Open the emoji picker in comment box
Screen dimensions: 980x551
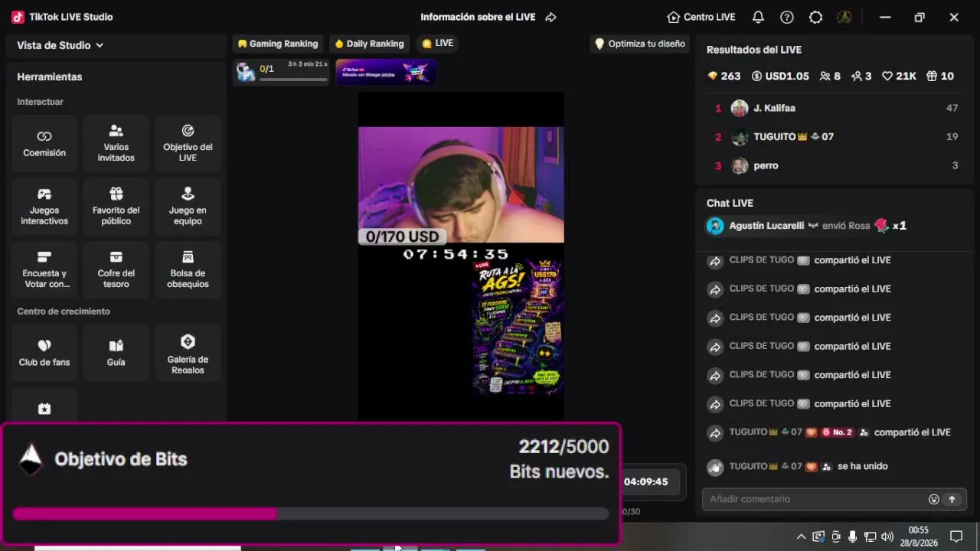(934, 499)
